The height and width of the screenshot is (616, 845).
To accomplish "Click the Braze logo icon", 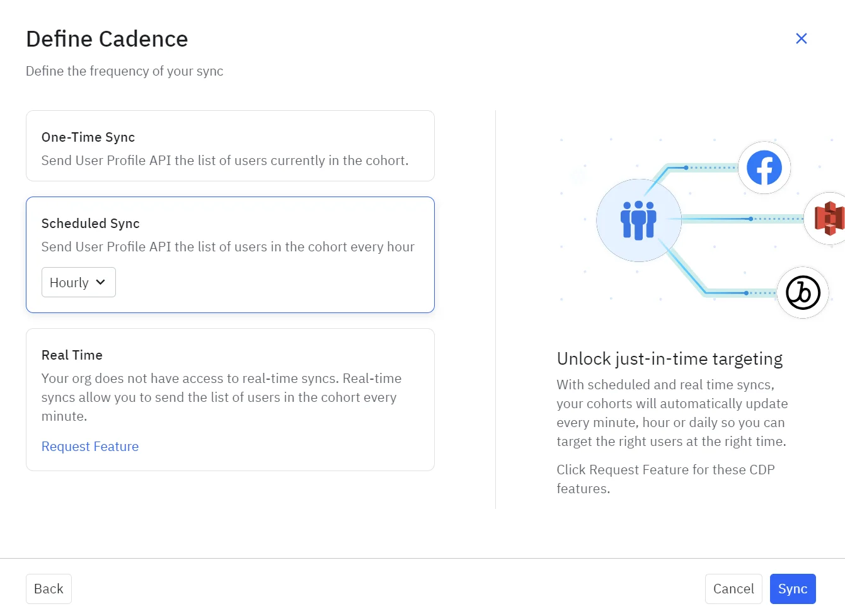I will point(802,293).
